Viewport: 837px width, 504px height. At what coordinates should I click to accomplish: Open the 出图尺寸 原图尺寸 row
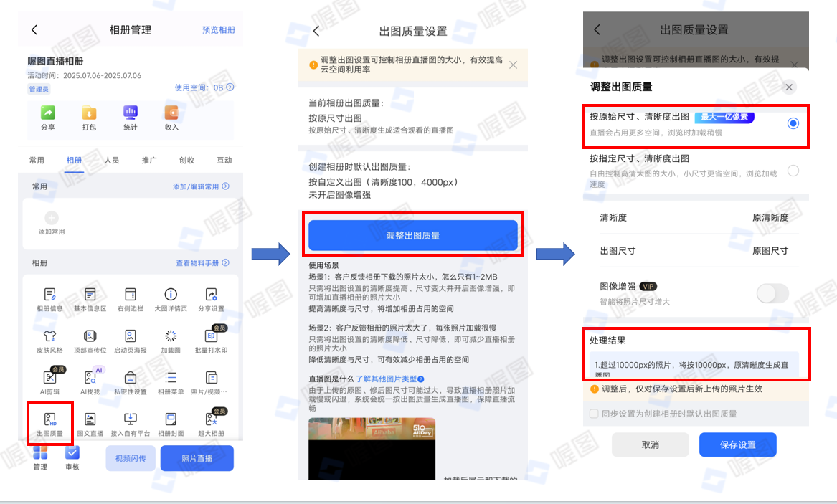[x=694, y=251]
